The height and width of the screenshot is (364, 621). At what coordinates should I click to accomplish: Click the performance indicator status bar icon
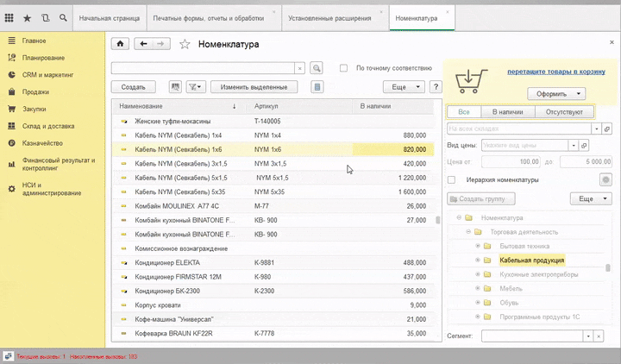tap(9, 356)
